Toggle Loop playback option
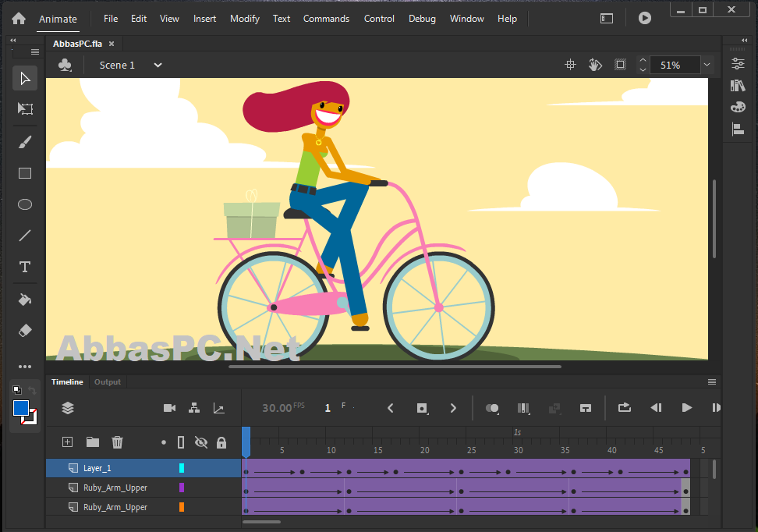 coord(625,408)
